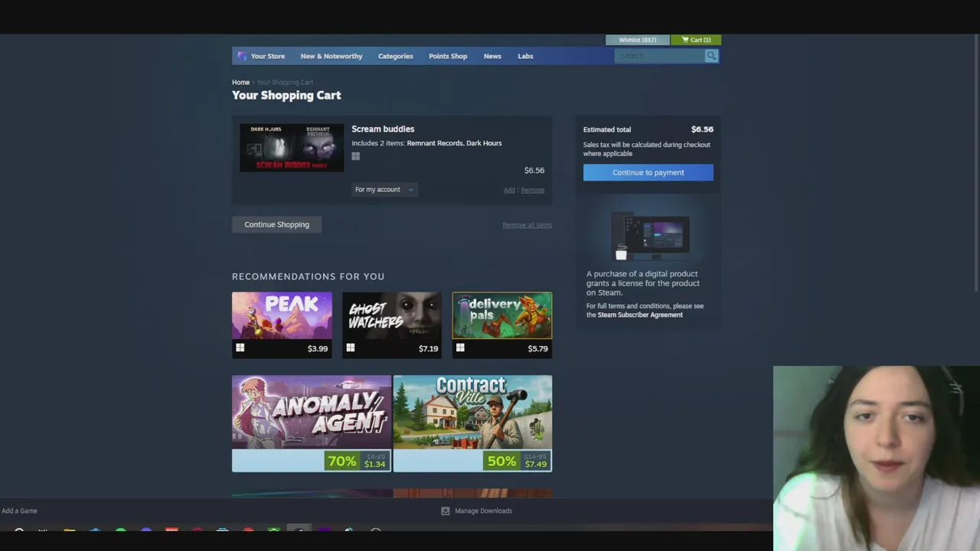Open Your Store menu
The width and height of the screenshot is (980, 551).
267,56
